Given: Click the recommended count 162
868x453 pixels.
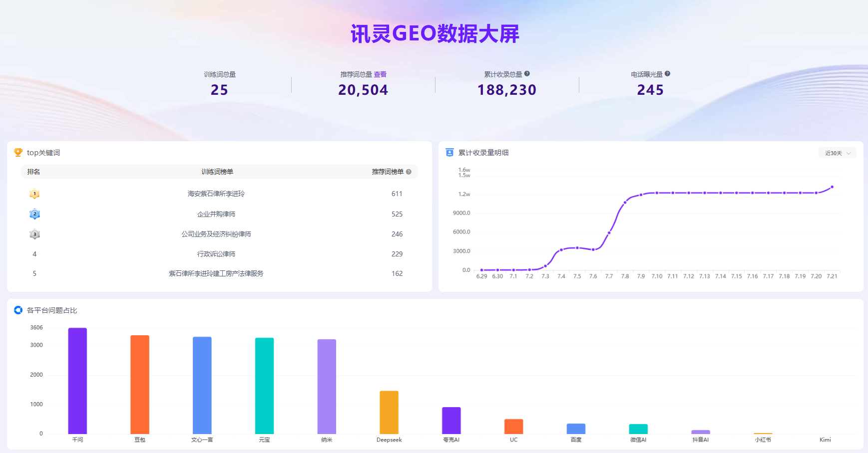Looking at the screenshot, I should pyautogui.click(x=397, y=273).
